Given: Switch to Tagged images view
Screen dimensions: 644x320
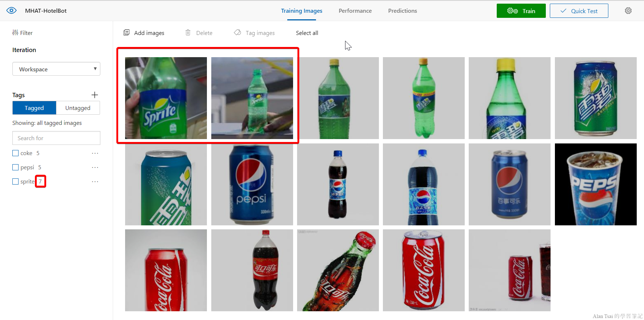Looking at the screenshot, I should (x=34, y=108).
